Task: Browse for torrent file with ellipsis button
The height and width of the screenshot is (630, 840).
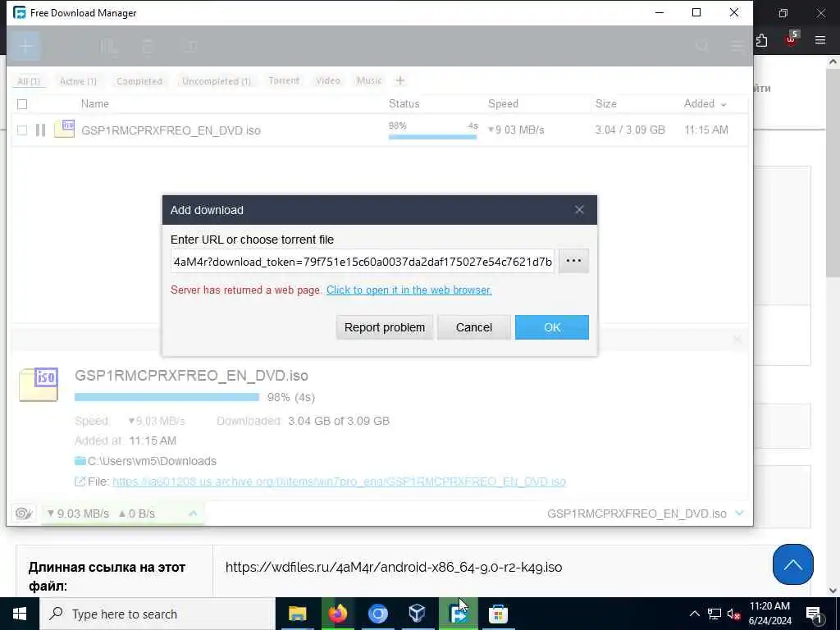Action: 573,261
